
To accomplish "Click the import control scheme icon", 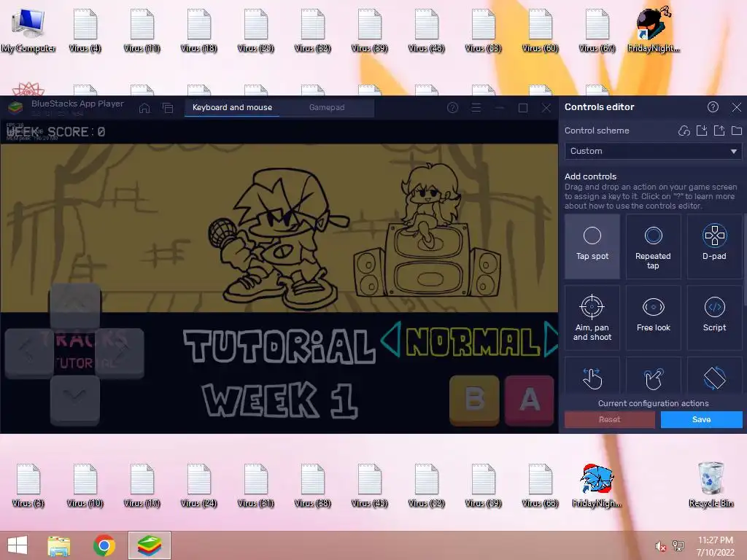I will click(702, 131).
